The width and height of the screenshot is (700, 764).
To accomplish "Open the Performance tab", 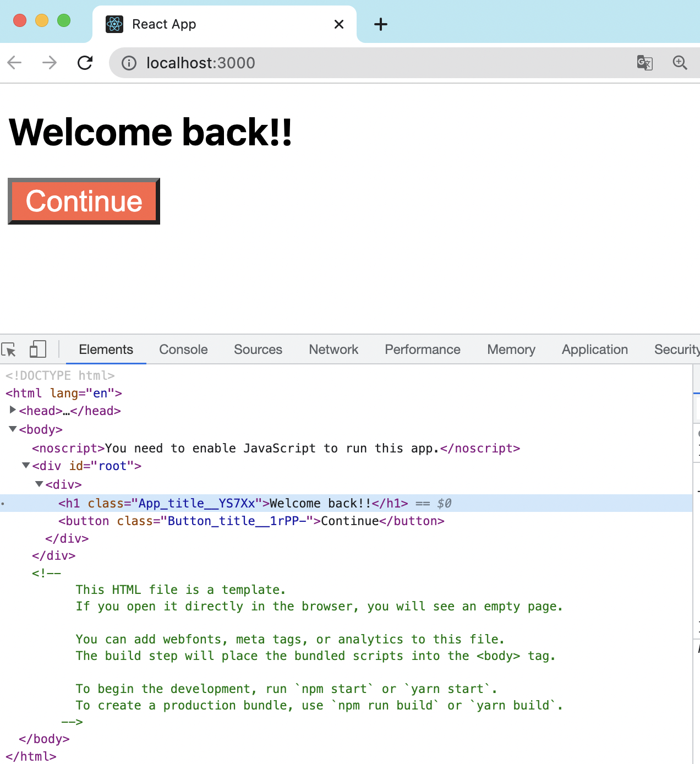I will (x=423, y=350).
